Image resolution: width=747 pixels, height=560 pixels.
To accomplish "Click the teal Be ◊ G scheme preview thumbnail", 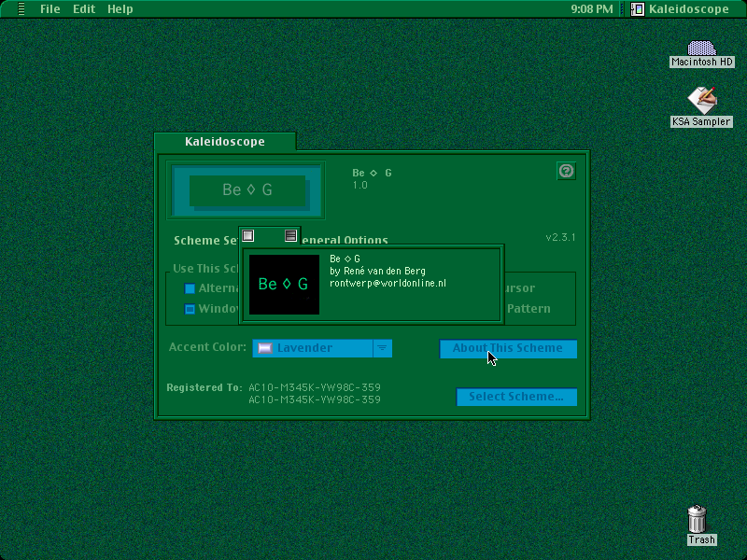I will coord(246,190).
